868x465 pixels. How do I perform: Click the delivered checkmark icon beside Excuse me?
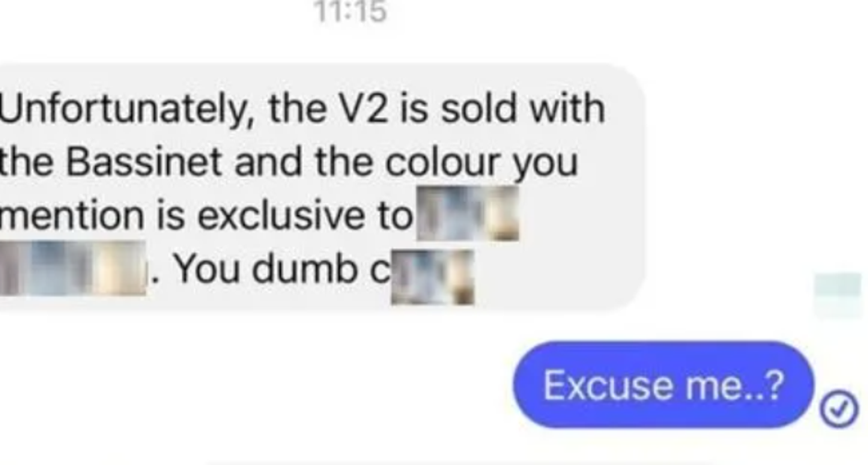coord(839,409)
